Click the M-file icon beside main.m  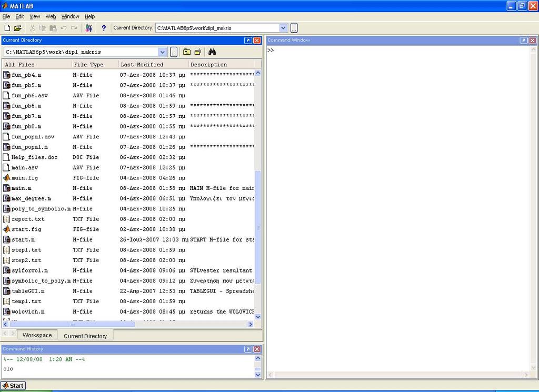click(x=6, y=188)
